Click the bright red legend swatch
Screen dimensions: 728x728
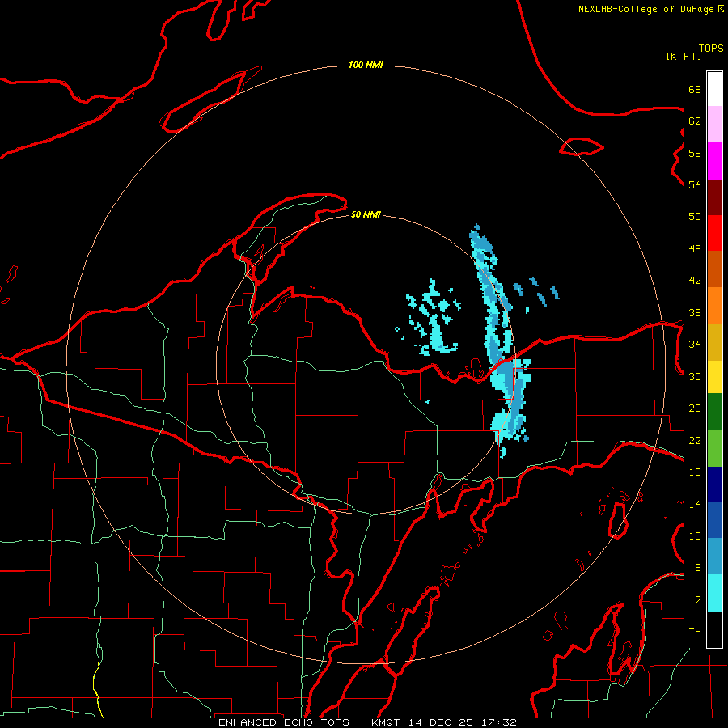[714, 234]
